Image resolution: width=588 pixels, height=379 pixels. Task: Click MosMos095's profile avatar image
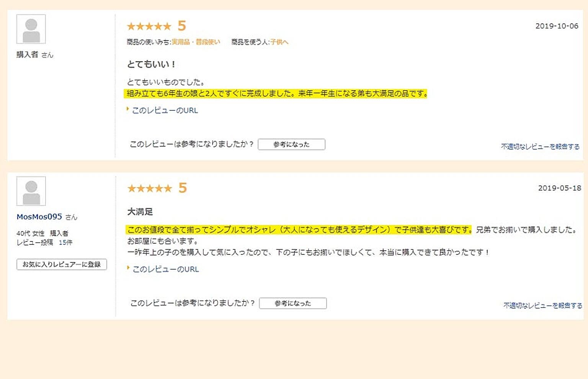pyautogui.click(x=31, y=191)
